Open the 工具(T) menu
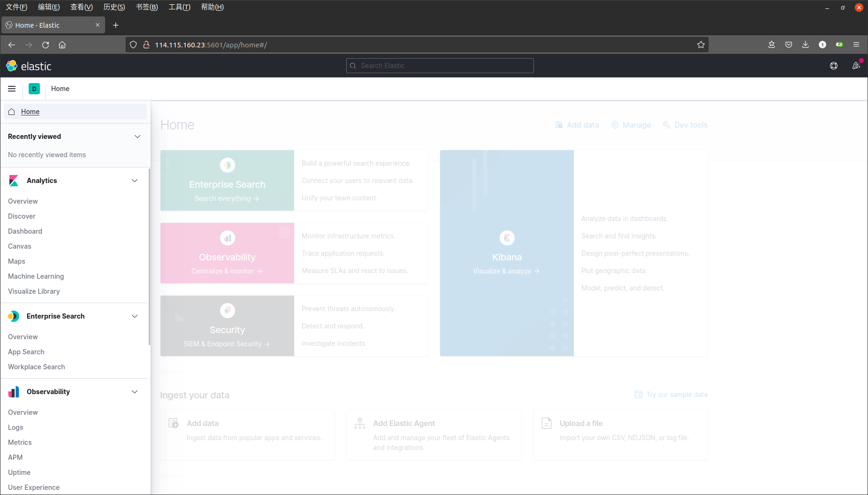The width and height of the screenshot is (868, 495). pos(179,7)
